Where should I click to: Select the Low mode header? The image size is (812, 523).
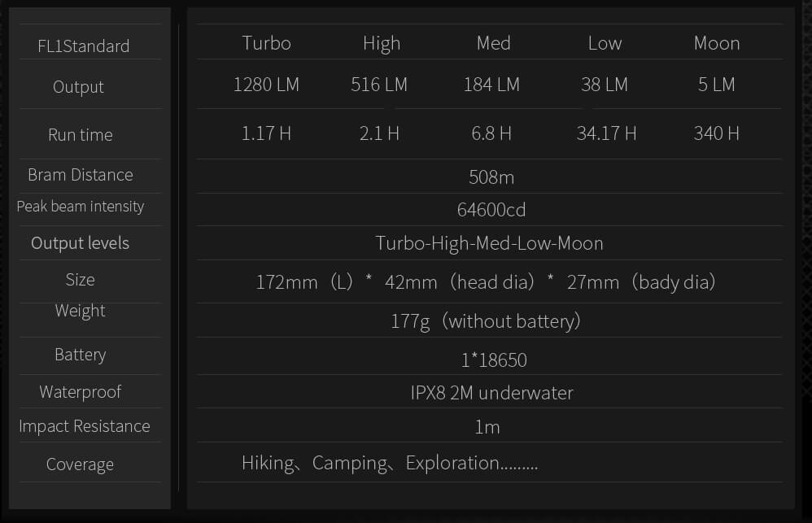pos(605,43)
